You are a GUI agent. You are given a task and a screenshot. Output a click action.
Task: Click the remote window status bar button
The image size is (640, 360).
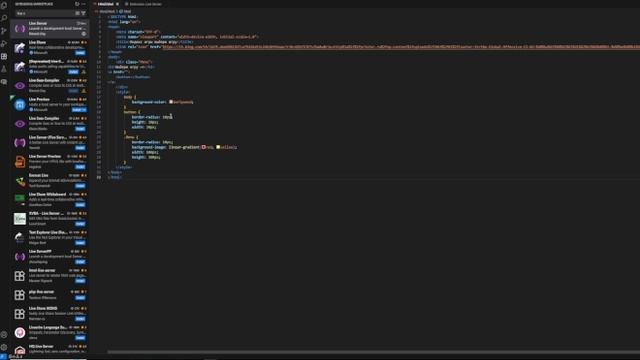tap(3, 357)
